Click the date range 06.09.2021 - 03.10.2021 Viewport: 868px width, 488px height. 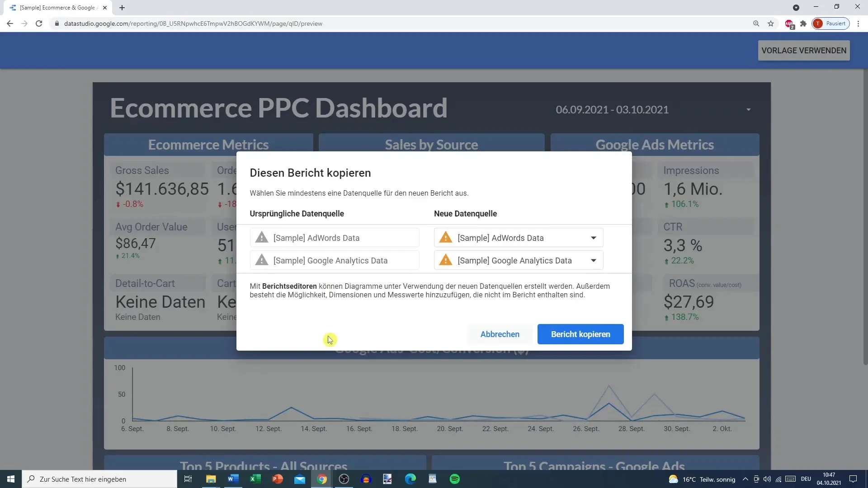pos(612,110)
